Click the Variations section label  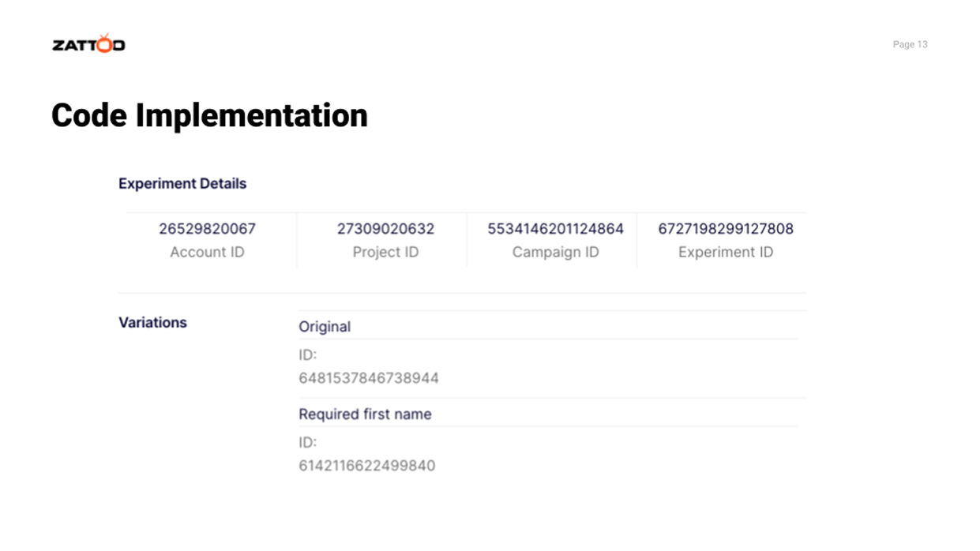tap(152, 323)
